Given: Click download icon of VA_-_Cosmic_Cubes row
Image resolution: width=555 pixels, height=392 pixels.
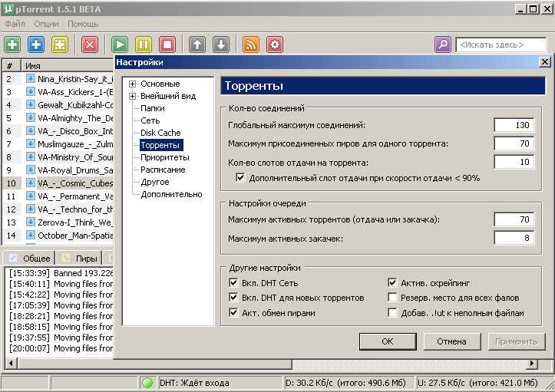Looking at the screenshot, I should pyautogui.click(x=31, y=183).
